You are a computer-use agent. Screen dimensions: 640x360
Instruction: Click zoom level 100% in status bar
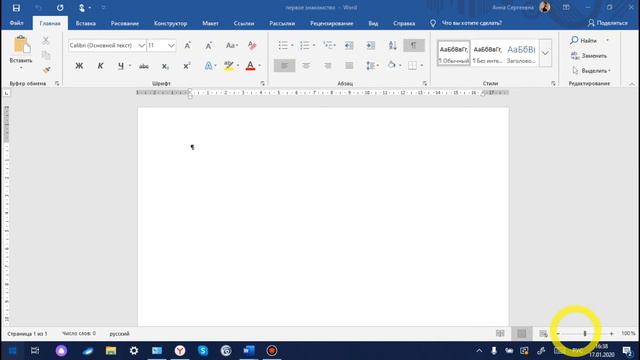pyautogui.click(x=628, y=333)
